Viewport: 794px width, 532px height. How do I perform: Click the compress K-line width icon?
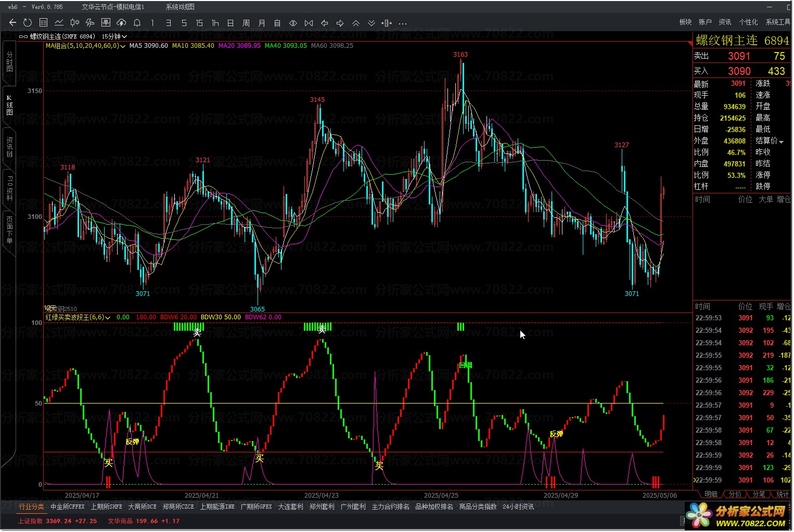click(293, 23)
